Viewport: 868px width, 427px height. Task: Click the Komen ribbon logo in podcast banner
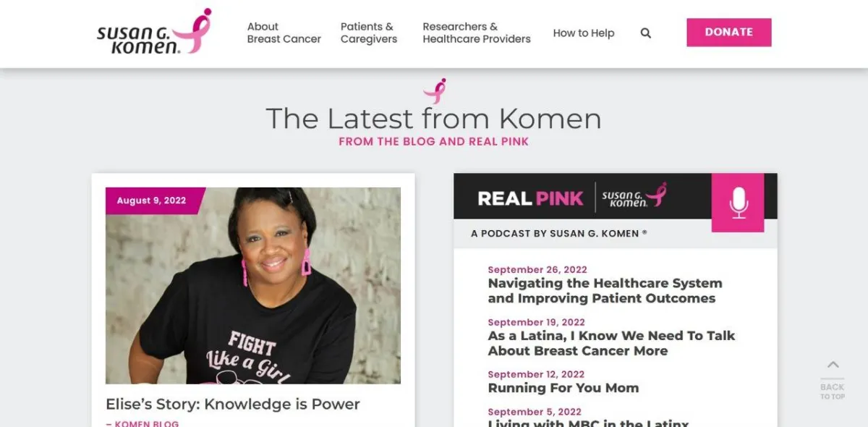pos(634,195)
